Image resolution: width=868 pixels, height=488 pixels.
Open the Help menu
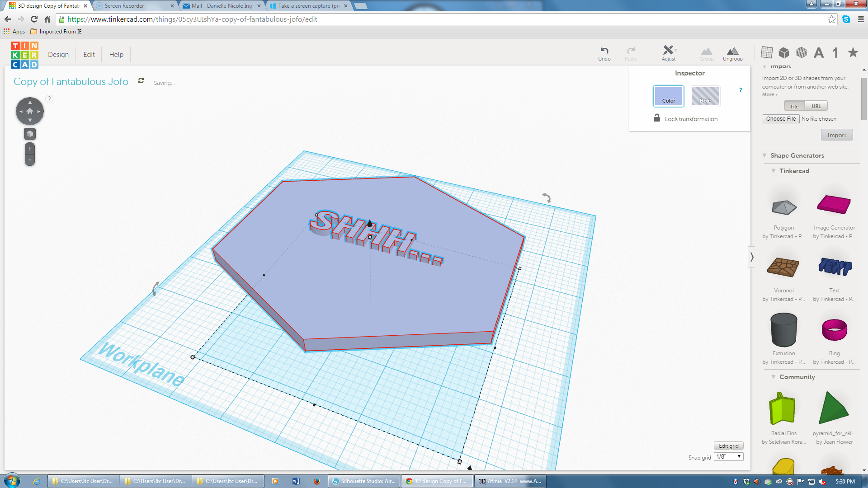[116, 54]
